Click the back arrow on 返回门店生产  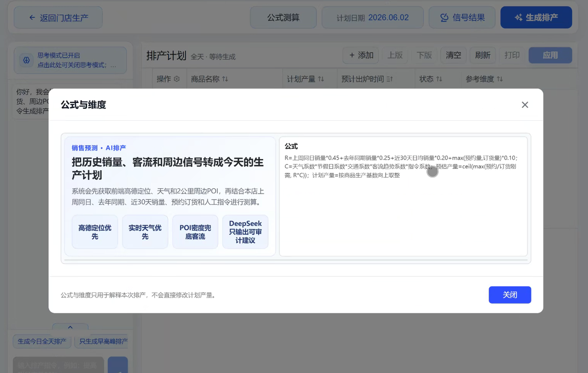click(x=32, y=17)
